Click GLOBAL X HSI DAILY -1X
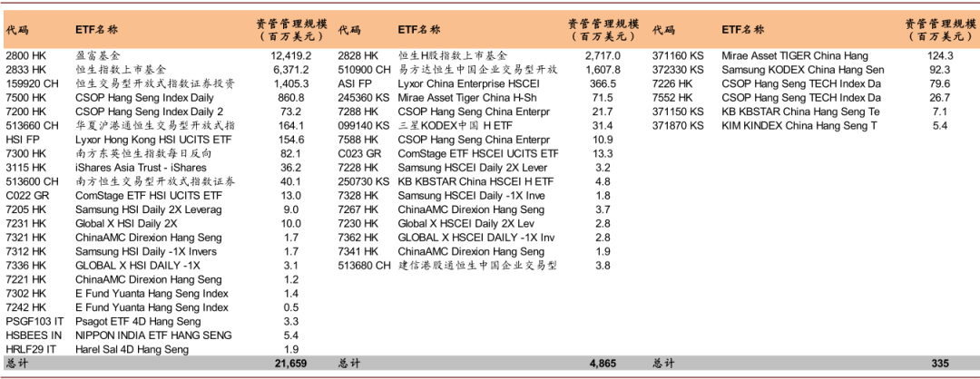Image resolution: width=980 pixels, height=379 pixels. pyautogui.click(x=138, y=266)
